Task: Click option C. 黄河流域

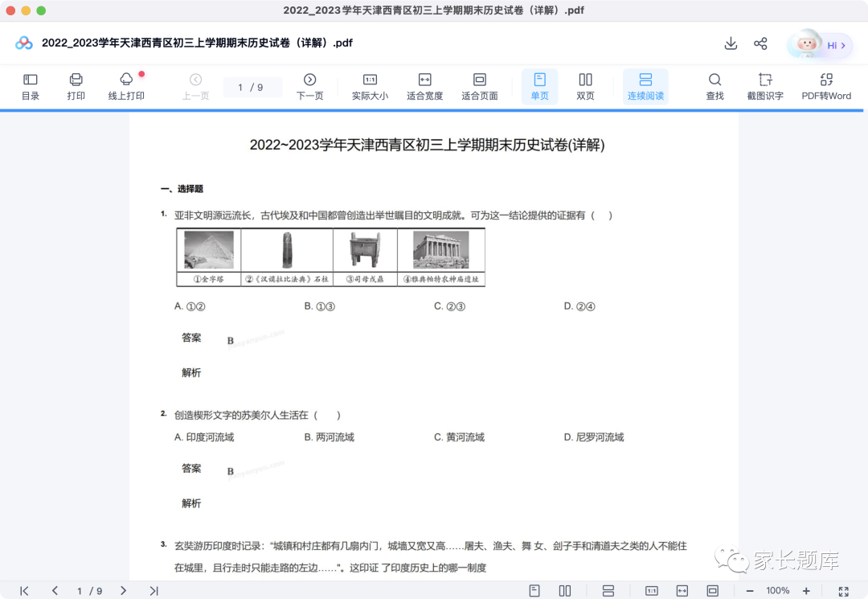Action: tap(460, 437)
